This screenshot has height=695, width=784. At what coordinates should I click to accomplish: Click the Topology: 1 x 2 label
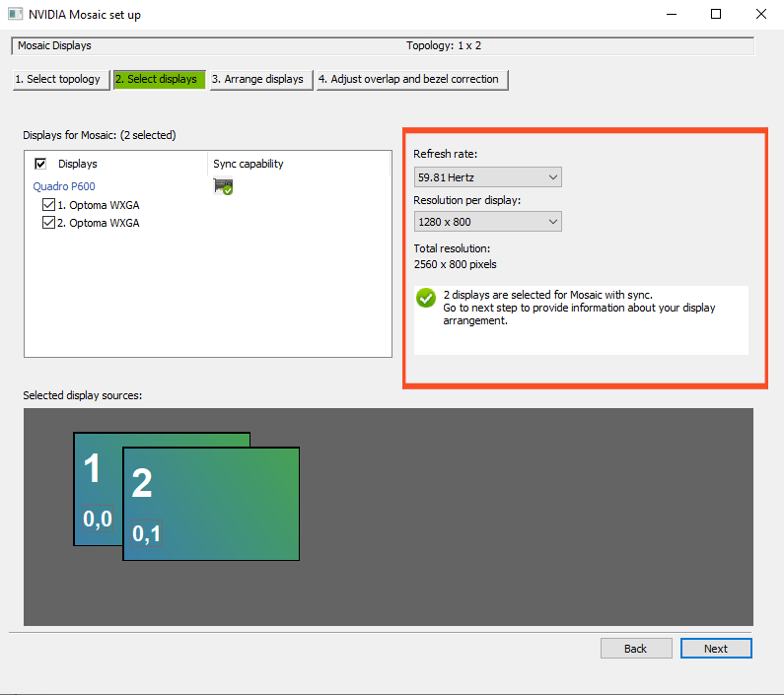point(444,45)
